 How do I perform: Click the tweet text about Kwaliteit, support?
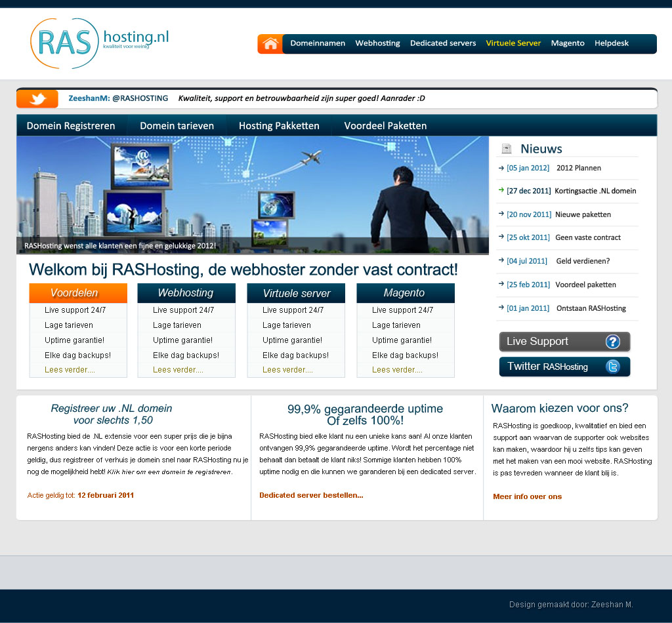[301, 98]
